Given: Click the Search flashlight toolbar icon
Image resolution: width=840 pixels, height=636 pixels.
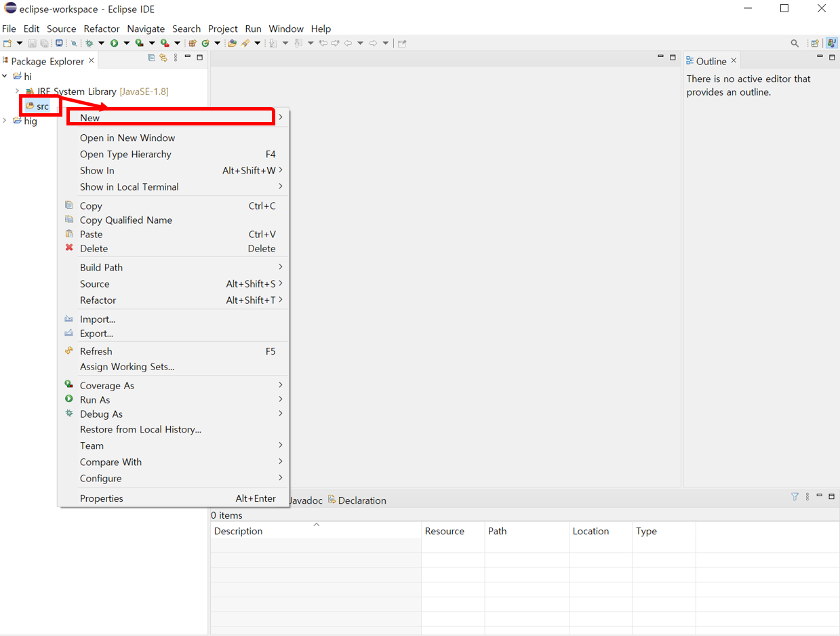Looking at the screenshot, I should point(245,43).
